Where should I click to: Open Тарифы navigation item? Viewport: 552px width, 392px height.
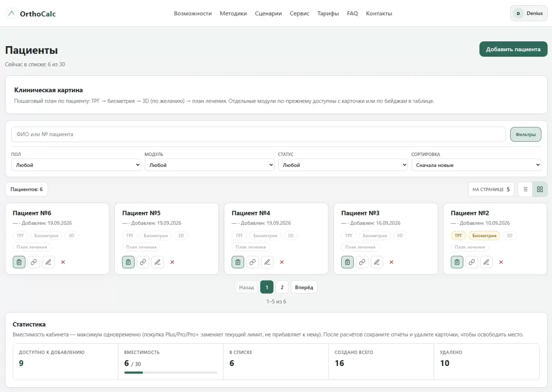[328, 13]
